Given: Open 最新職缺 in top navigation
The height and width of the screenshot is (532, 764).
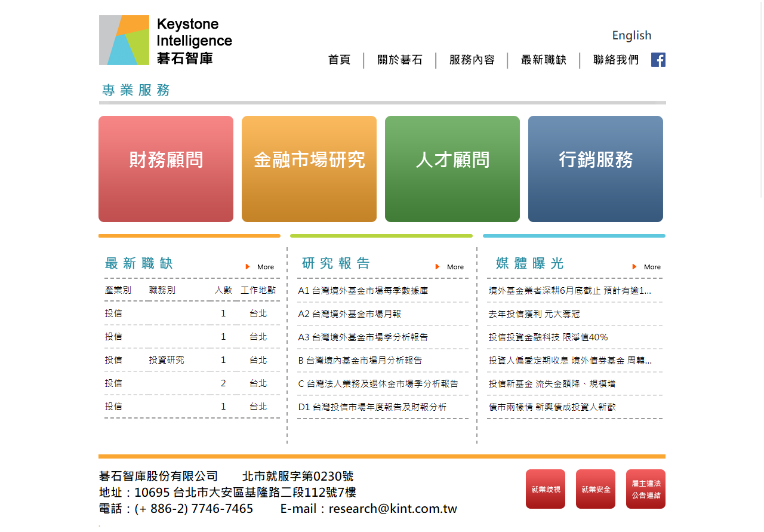Looking at the screenshot, I should click(544, 60).
